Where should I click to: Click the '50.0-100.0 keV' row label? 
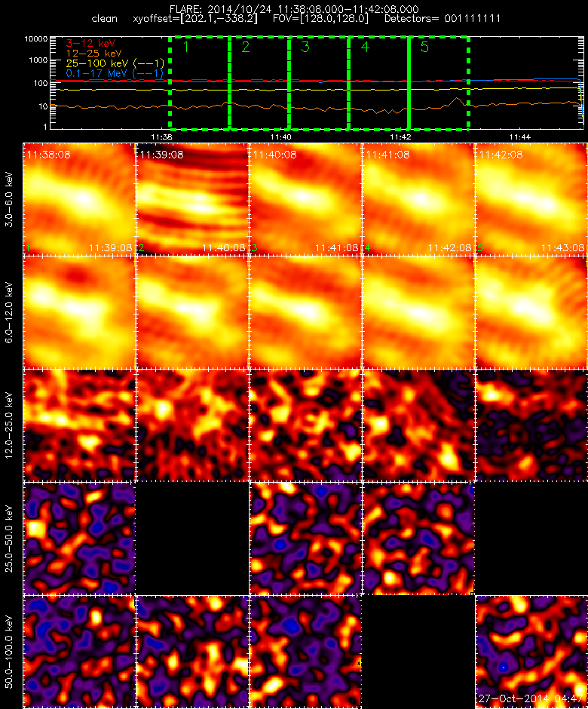pos(10,652)
